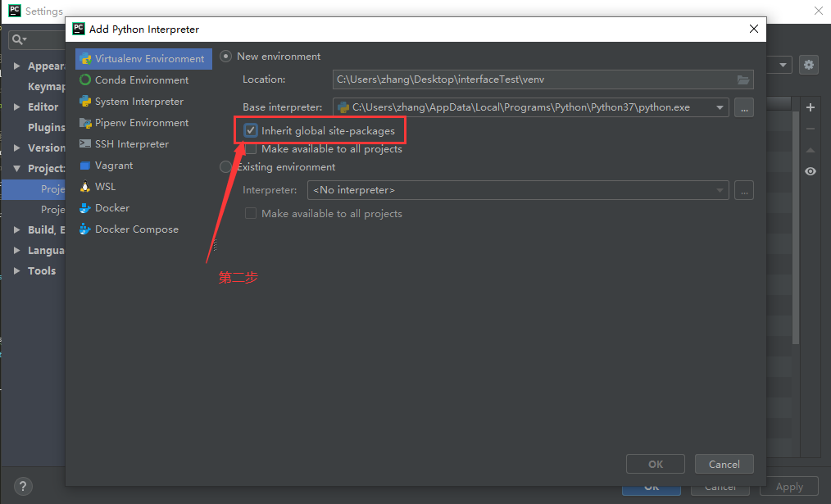Click the Docker Compose icon
The height and width of the screenshot is (504, 831).
84,229
